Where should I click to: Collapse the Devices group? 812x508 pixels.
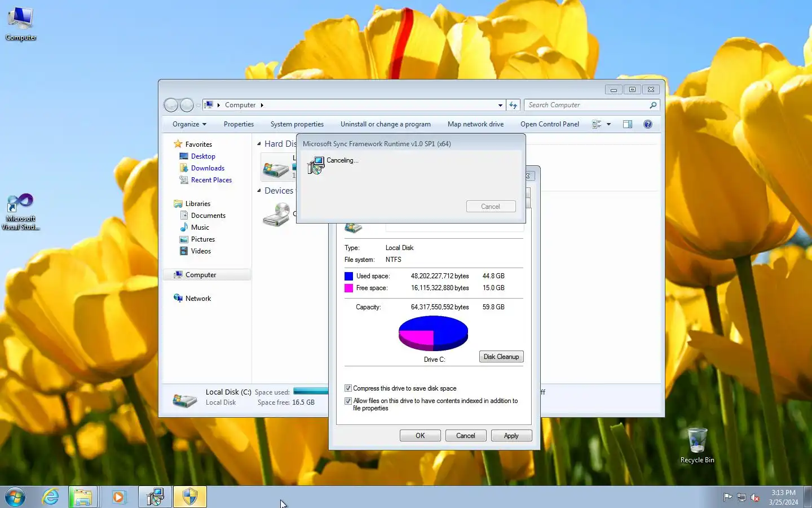(x=259, y=191)
